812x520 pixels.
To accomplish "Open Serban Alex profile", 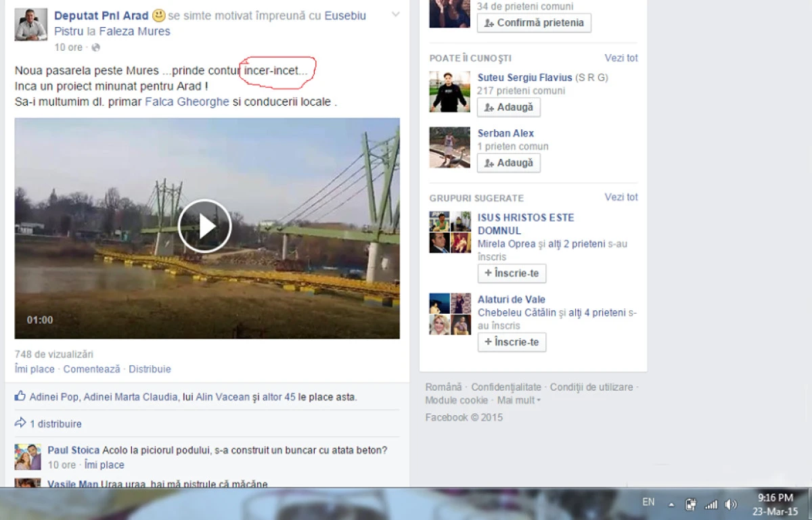I will (x=505, y=133).
